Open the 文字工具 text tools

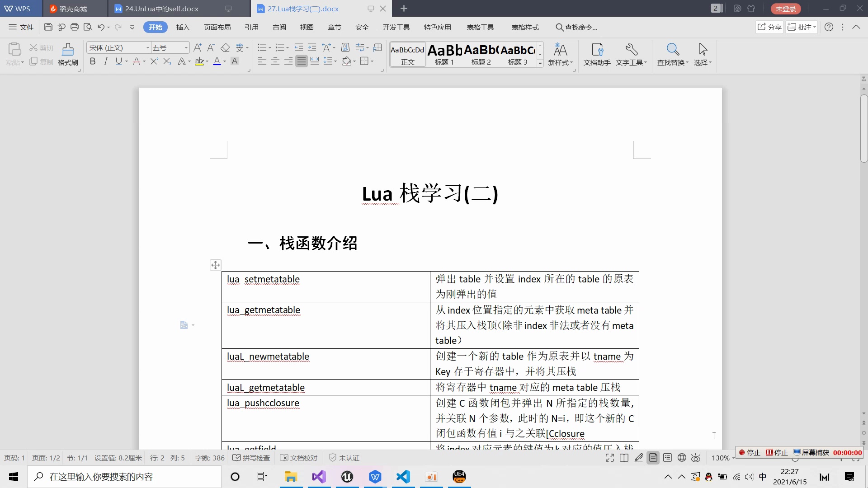pos(631,54)
